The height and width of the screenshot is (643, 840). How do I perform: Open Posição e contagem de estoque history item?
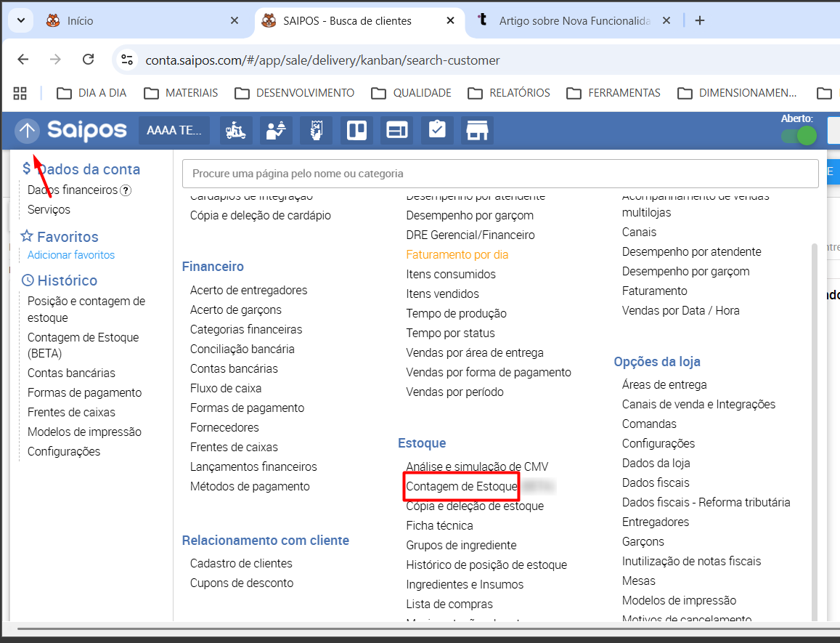click(x=86, y=310)
